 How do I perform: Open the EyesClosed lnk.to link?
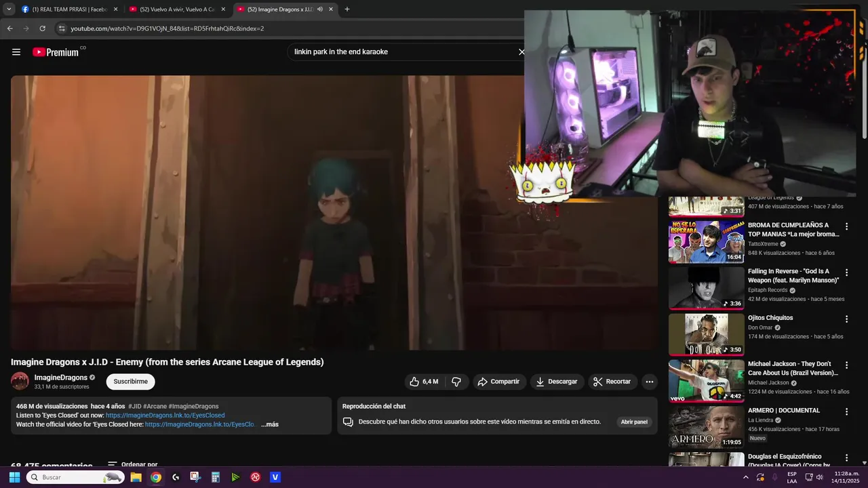click(x=165, y=415)
